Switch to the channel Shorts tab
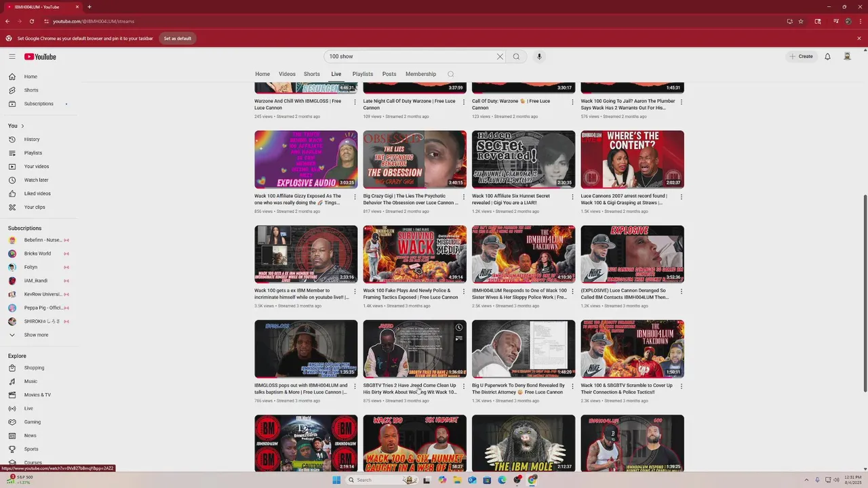Screen dimensions: 868x488 coord(312,74)
